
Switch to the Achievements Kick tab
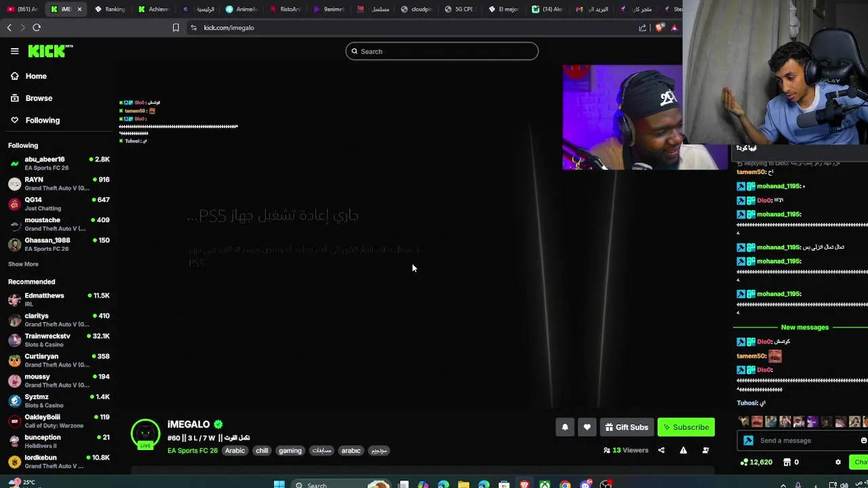(x=154, y=9)
